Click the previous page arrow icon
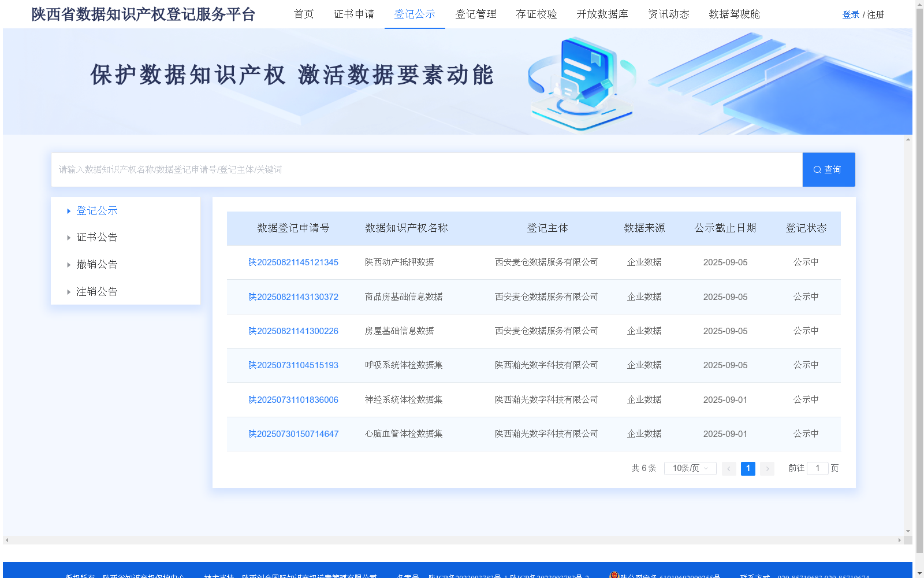The height and width of the screenshot is (578, 924). point(729,468)
